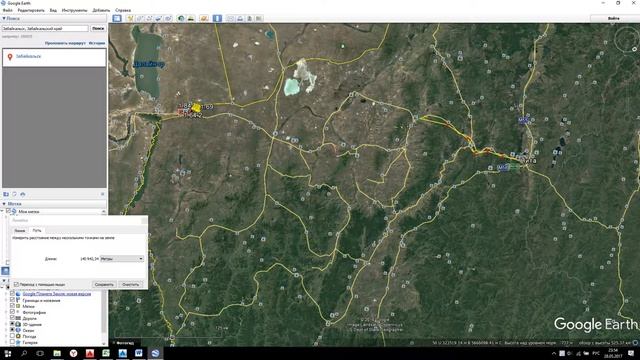640x360 pixels.
Task: Open the Файл menu
Action: 7,10
